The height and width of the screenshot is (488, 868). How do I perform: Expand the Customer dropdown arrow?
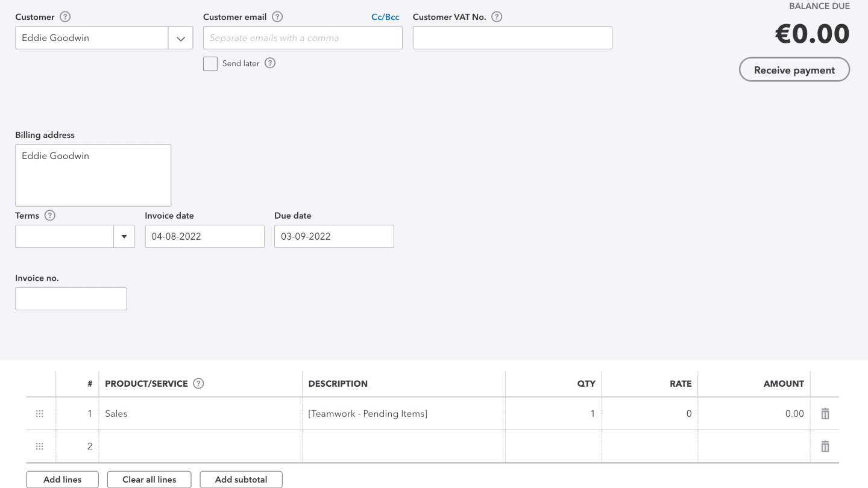pyautogui.click(x=181, y=38)
